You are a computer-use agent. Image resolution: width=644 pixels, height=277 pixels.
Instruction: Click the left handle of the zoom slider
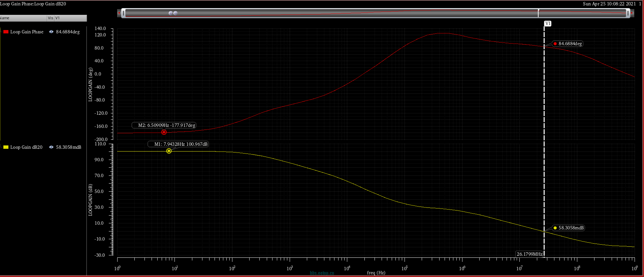[x=124, y=13]
